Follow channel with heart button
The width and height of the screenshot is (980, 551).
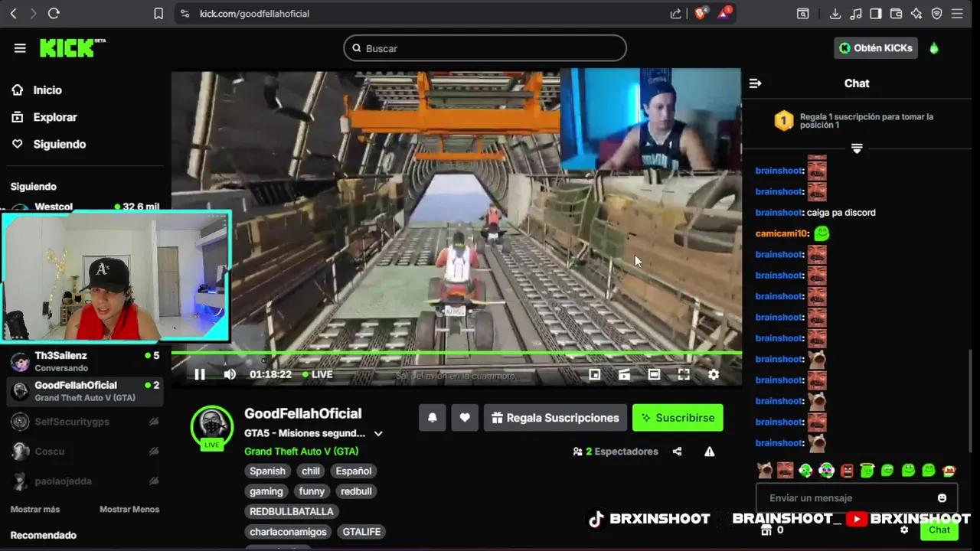(465, 418)
